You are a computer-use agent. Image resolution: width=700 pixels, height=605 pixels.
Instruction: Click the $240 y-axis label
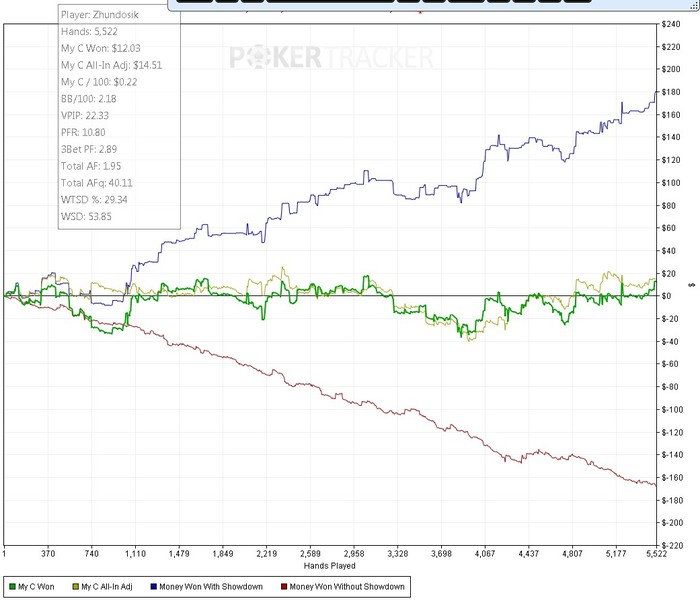(x=671, y=24)
